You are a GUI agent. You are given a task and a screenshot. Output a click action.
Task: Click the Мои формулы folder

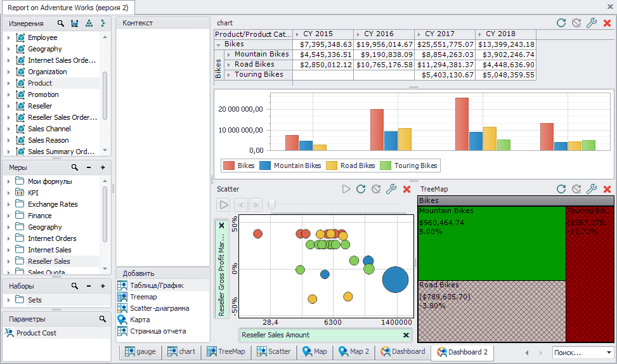[51, 182]
